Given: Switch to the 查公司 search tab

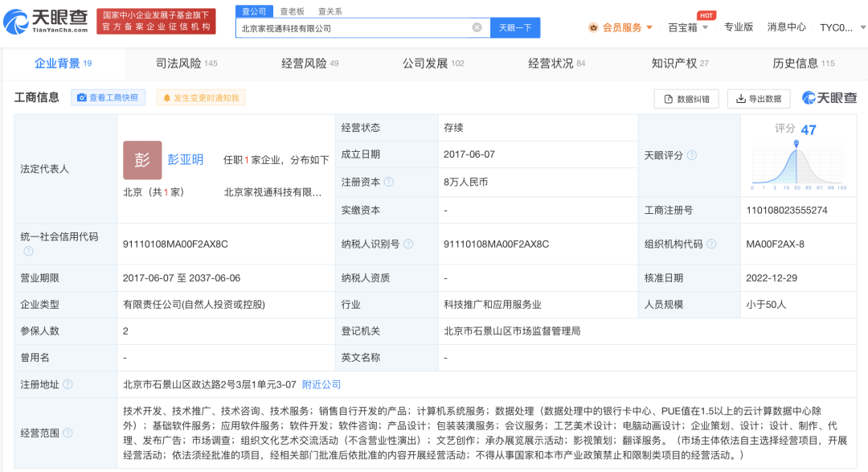Looking at the screenshot, I should click(254, 11).
